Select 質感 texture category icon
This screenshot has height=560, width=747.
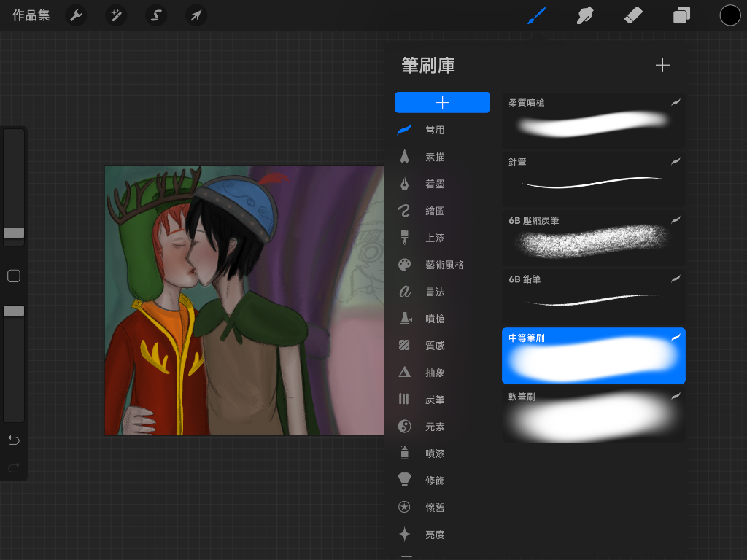pos(404,345)
